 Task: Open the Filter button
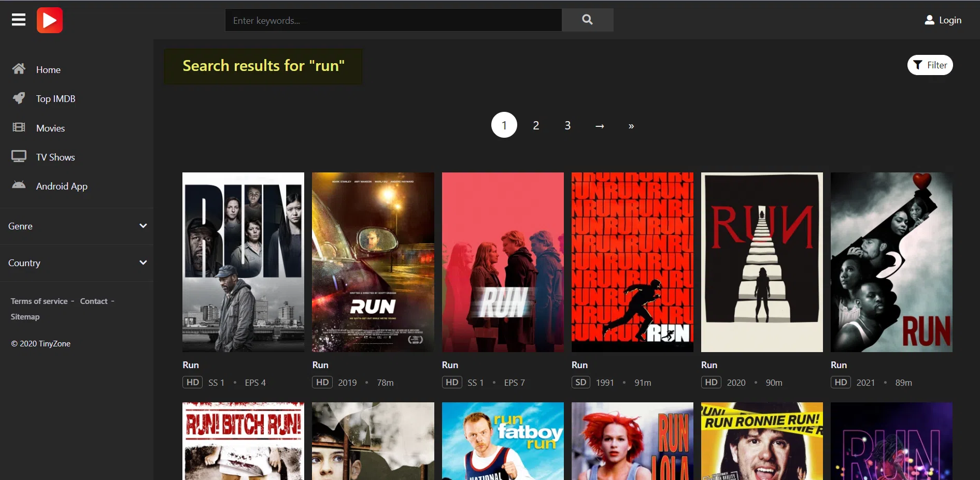[930, 65]
